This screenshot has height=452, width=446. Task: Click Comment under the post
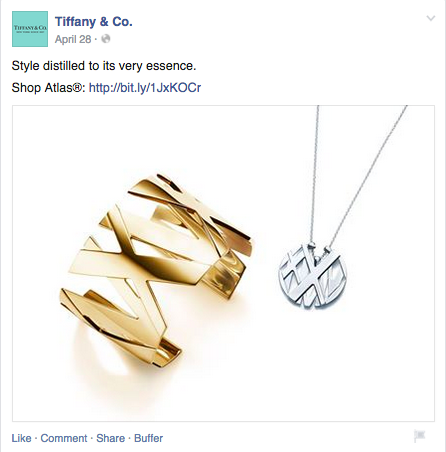tap(64, 438)
